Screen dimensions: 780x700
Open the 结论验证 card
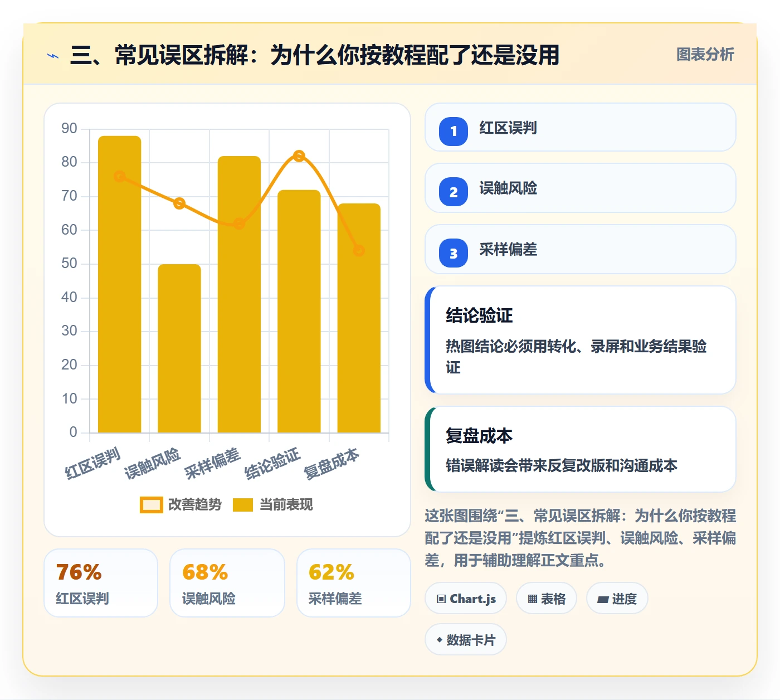(x=580, y=340)
